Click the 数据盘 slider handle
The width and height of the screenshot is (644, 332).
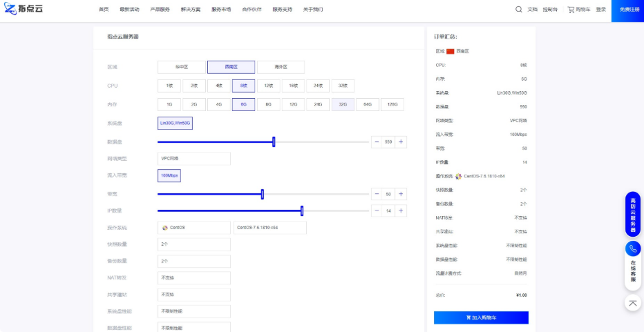coord(274,141)
